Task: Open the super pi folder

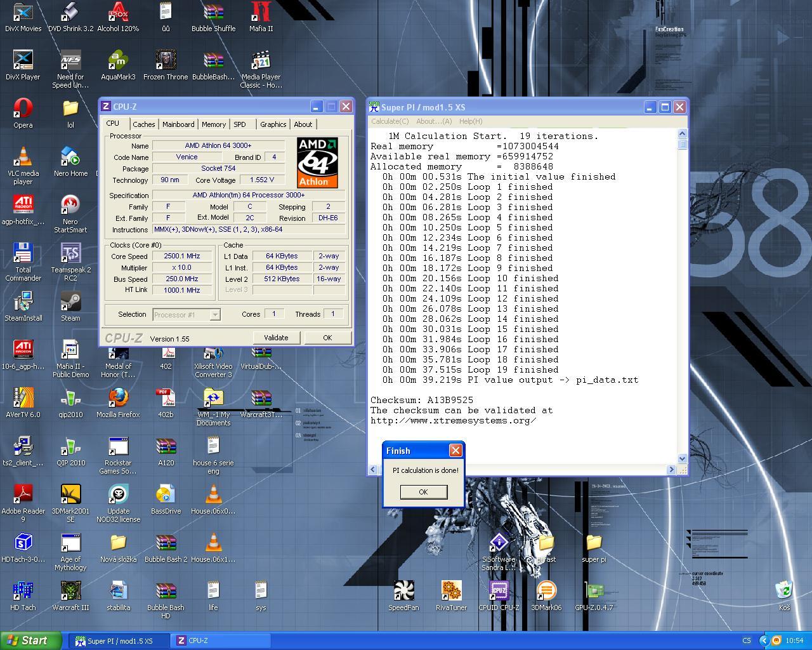Action: click(594, 548)
